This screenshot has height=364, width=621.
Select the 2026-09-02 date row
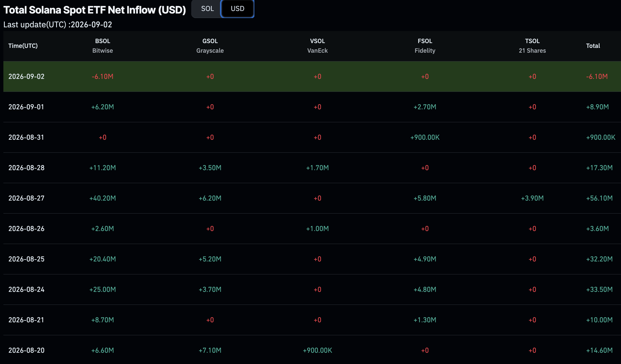point(312,76)
